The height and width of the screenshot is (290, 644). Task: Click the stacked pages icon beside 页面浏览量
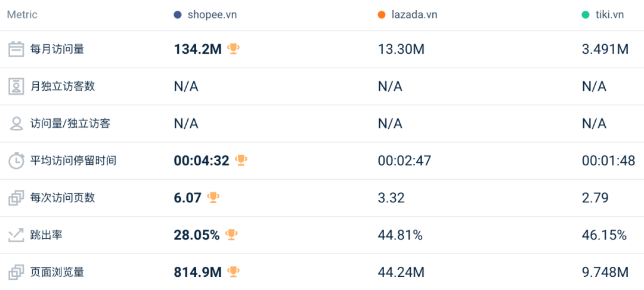click(17, 272)
